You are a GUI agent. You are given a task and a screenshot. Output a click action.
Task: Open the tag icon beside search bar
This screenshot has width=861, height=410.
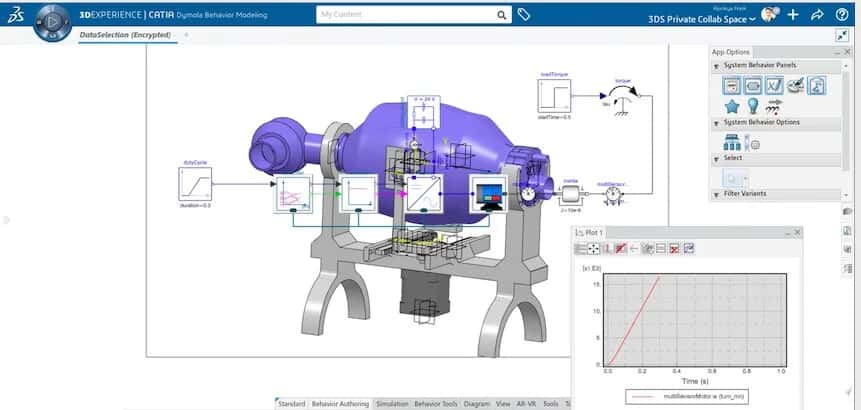524,15
